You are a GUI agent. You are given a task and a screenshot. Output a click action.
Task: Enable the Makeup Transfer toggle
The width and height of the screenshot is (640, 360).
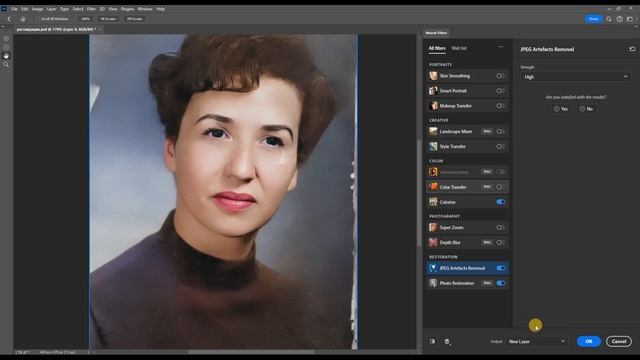click(x=500, y=106)
